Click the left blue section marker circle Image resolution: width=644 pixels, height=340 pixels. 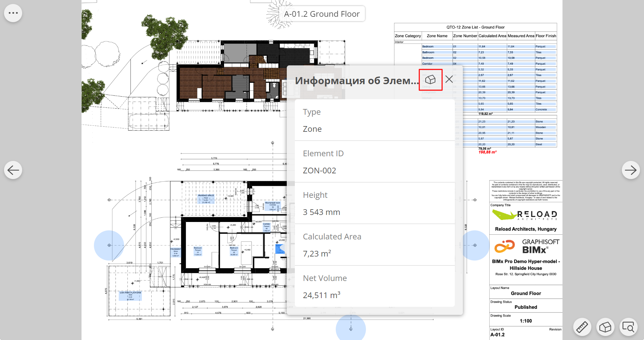pyautogui.click(x=109, y=245)
